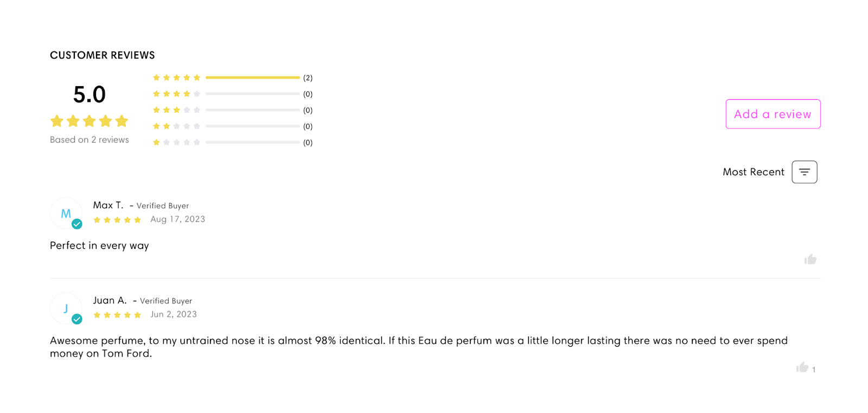Click verified checkmark badge on Max's avatar
The image size is (868, 413).
(x=77, y=224)
